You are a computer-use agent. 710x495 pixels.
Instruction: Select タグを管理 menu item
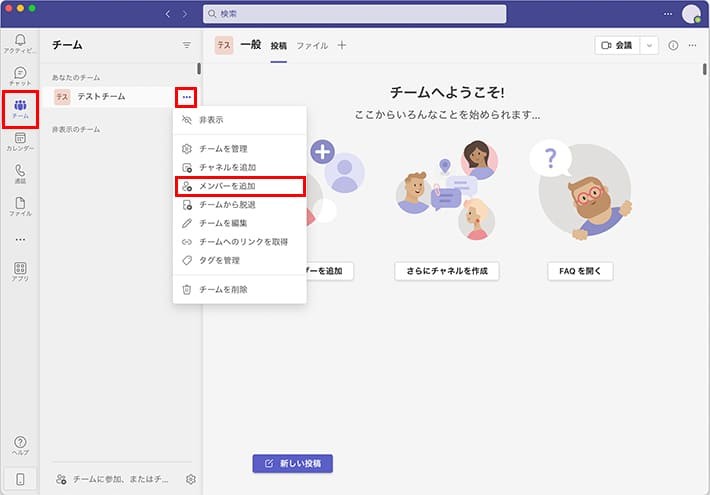(x=240, y=260)
